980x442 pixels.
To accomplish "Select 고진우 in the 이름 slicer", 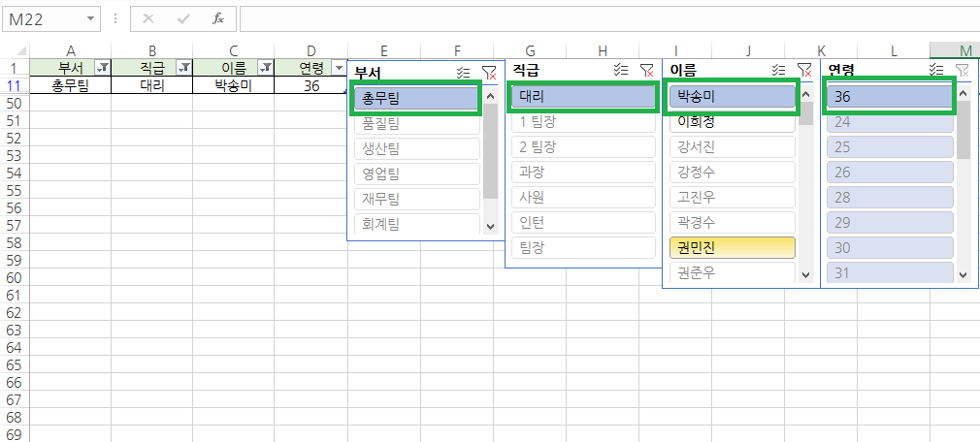I will coord(733,197).
